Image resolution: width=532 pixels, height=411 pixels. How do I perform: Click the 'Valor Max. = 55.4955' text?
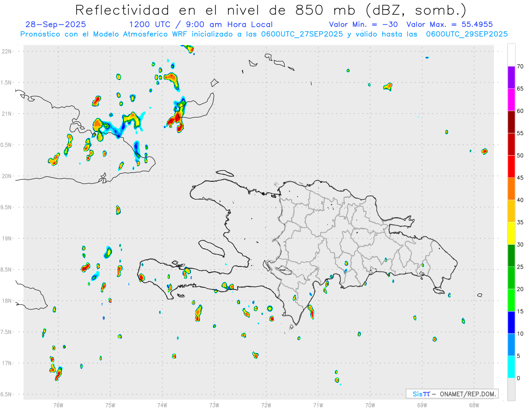[x=450, y=24]
